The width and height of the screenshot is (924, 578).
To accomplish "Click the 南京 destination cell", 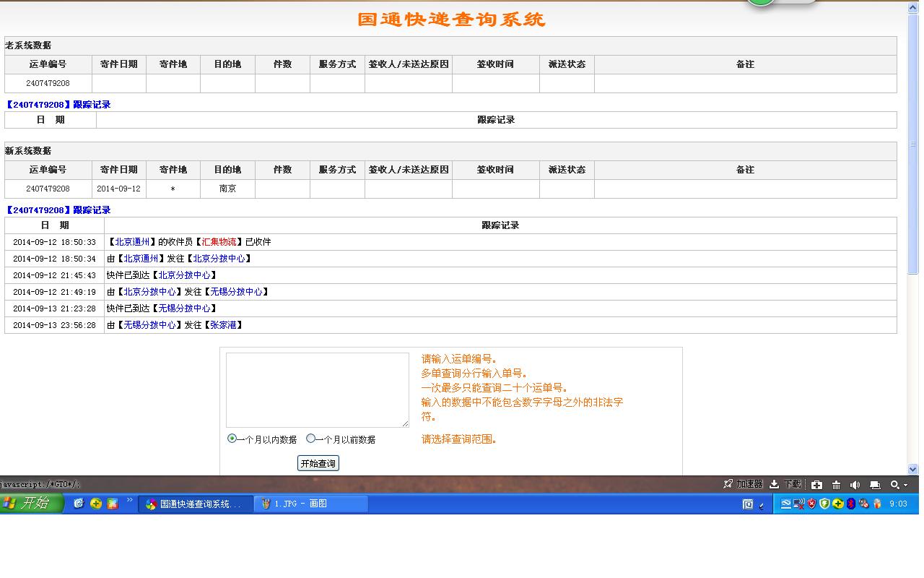I will (227, 189).
